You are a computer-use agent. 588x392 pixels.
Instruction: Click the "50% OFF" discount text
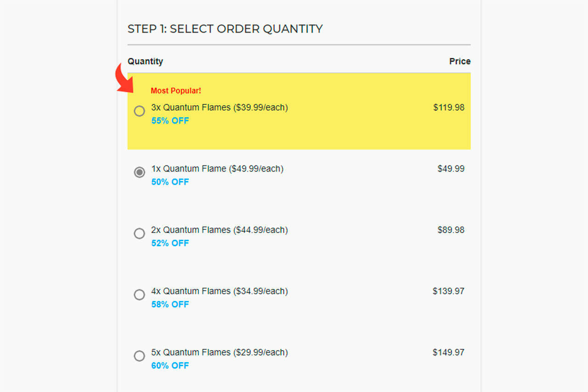170,182
